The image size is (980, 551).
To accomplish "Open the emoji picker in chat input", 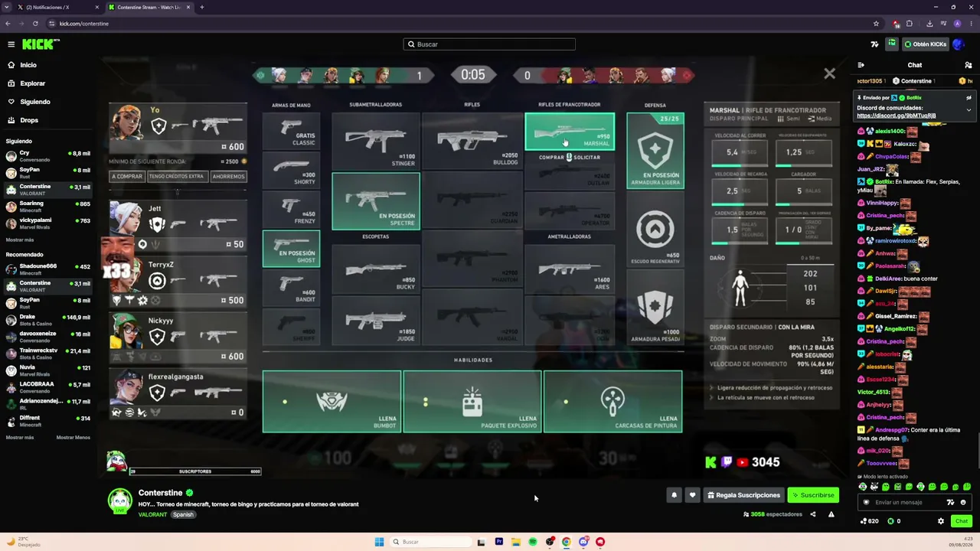I will tap(963, 503).
